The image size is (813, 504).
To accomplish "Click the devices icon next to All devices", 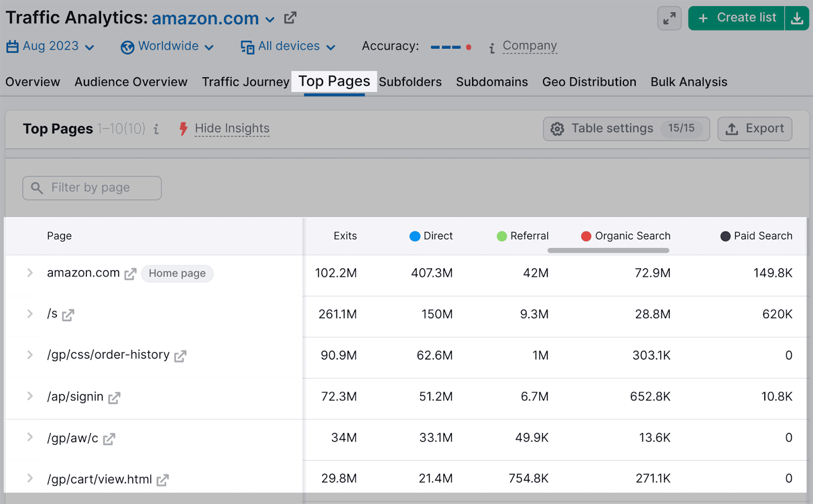I will [247, 46].
